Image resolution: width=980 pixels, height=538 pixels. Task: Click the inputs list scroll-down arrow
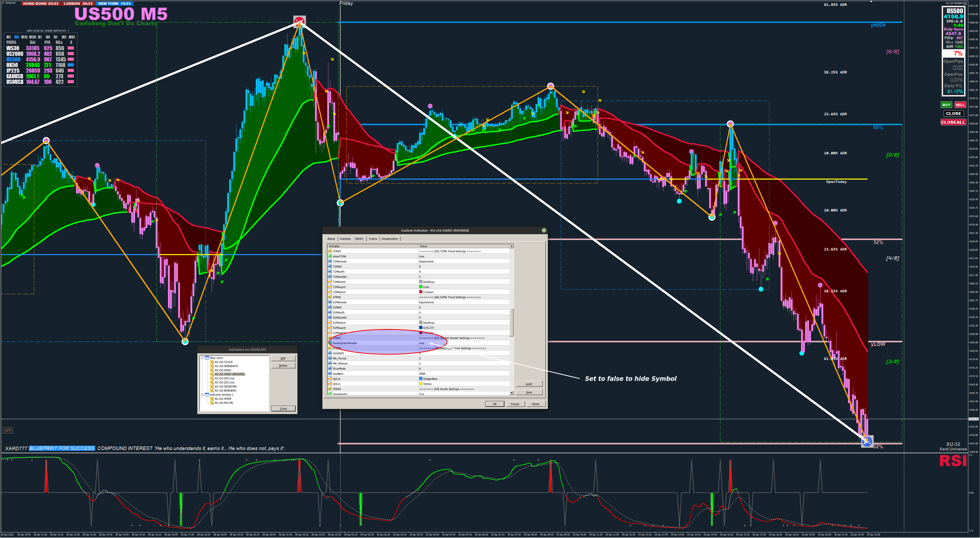(x=511, y=393)
